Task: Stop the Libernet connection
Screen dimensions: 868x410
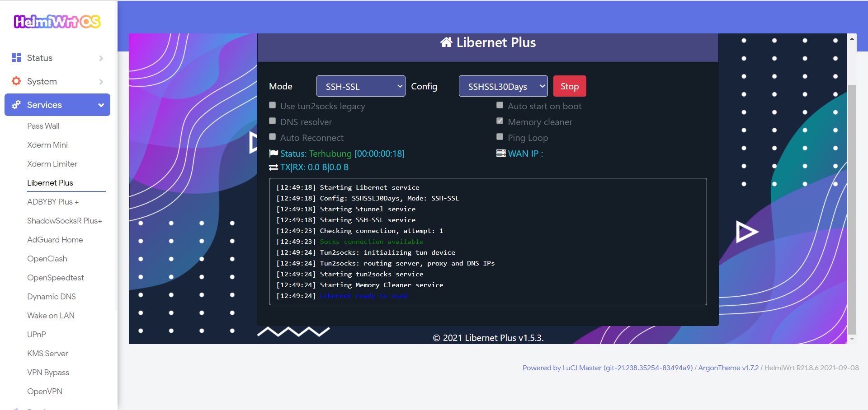Action: point(570,86)
